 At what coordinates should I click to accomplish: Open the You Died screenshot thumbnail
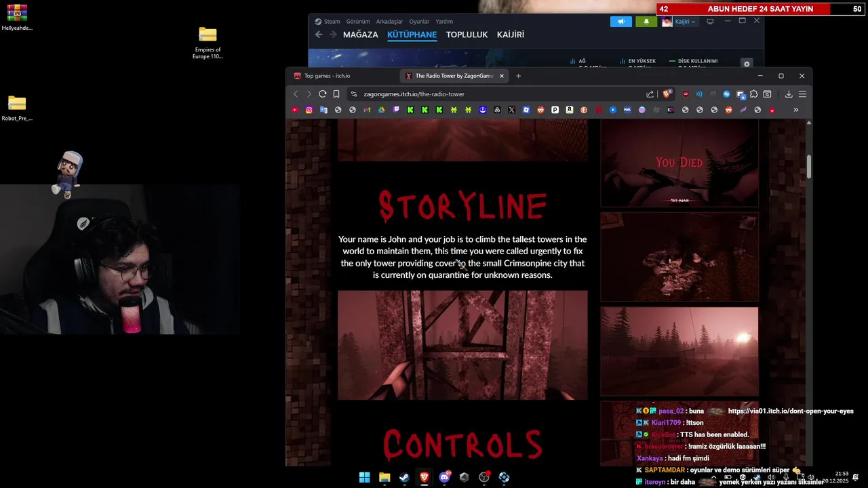click(679, 163)
